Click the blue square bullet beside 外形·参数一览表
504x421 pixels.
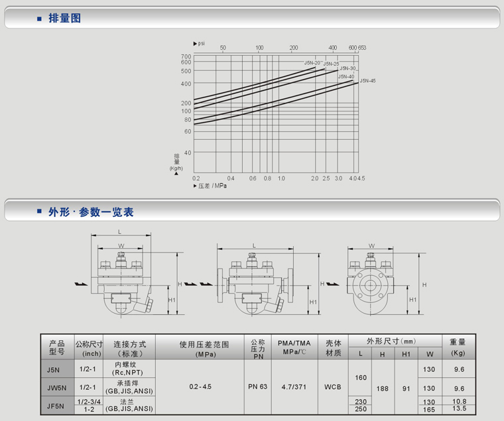(x=39, y=212)
